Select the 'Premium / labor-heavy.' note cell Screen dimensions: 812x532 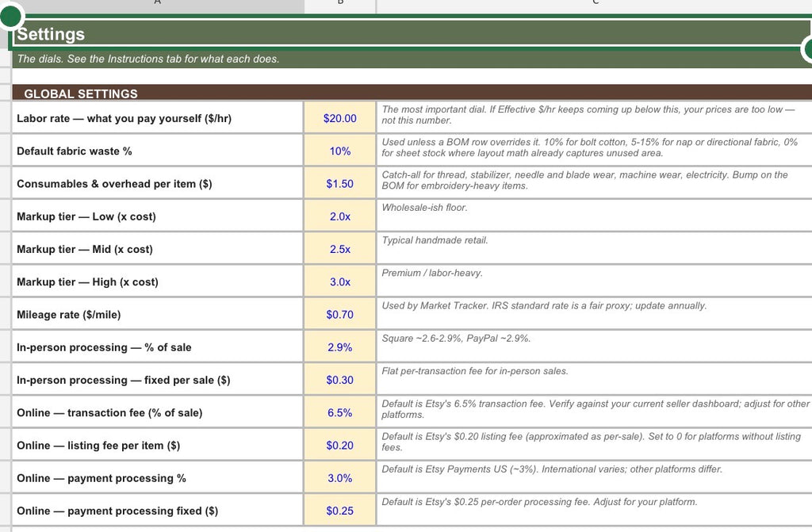595,281
